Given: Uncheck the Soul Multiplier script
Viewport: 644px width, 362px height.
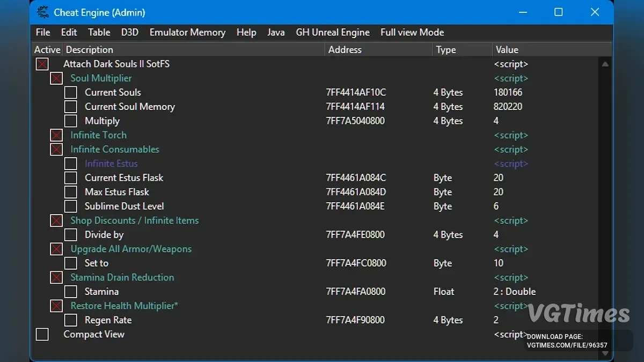Looking at the screenshot, I should (56, 78).
